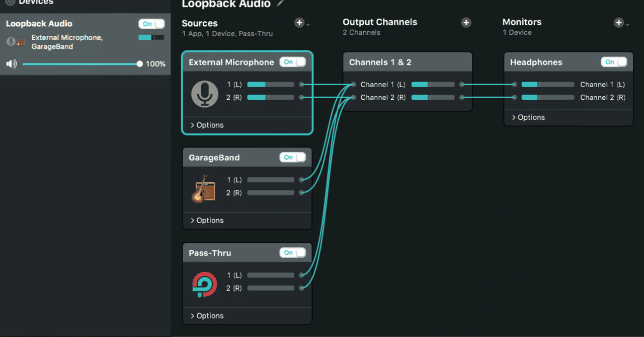The image size is (644, 337).
Task: Expand Options under GarageBand
Action: click(207, 220)
